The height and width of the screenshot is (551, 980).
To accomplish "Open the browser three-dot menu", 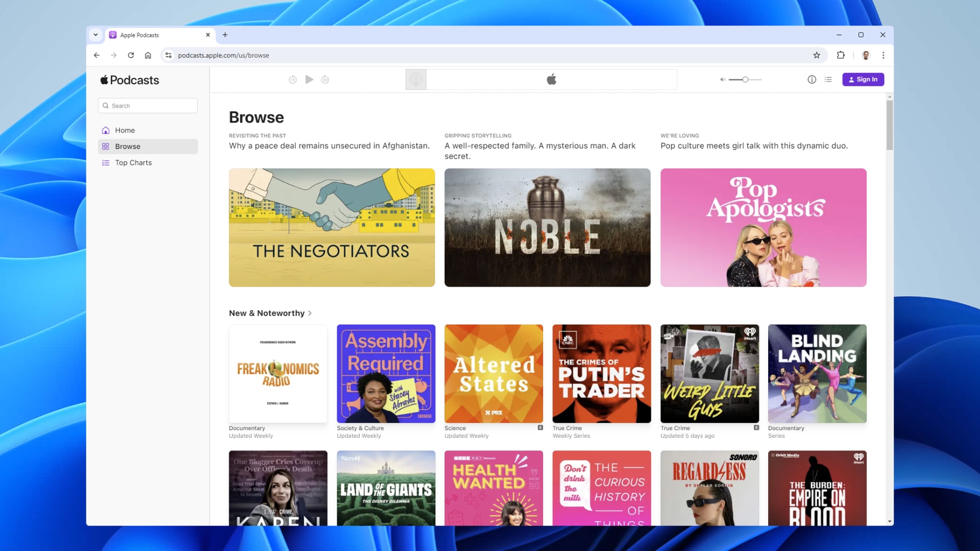I will click(883, 55).
